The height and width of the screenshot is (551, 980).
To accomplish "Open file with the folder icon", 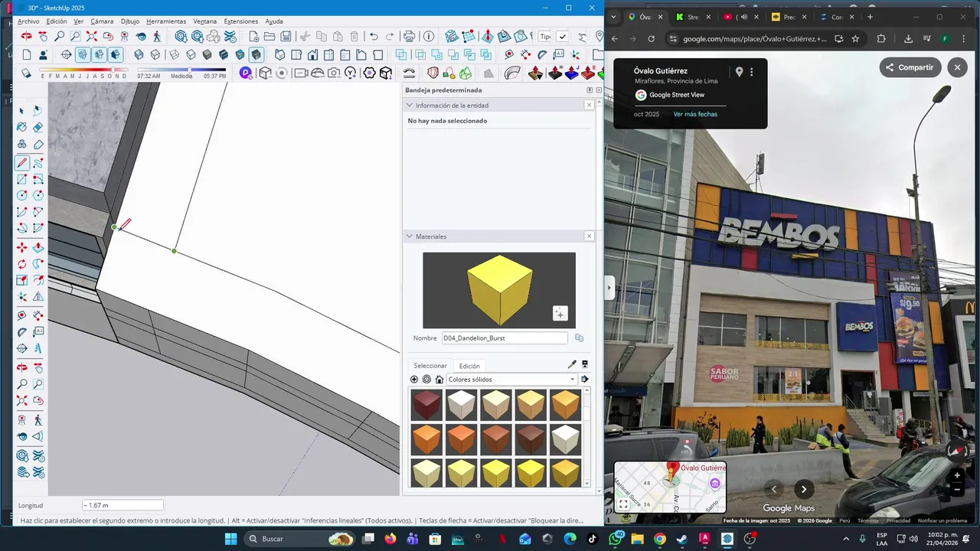I will pyautogui.click(x=269, y=36).
